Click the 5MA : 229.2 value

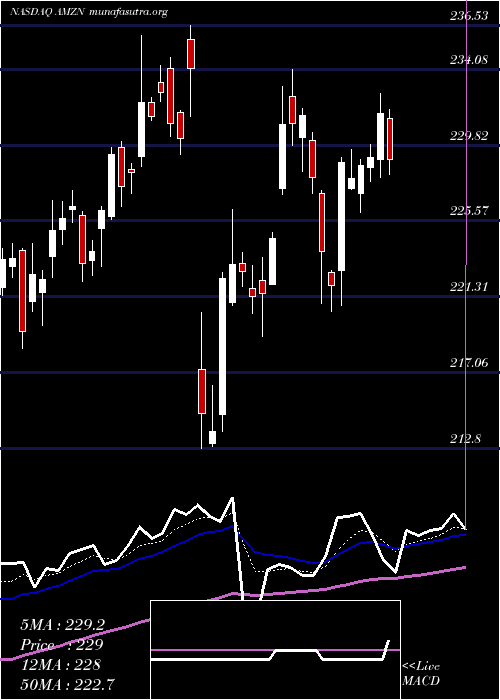[x=62, y=625]
